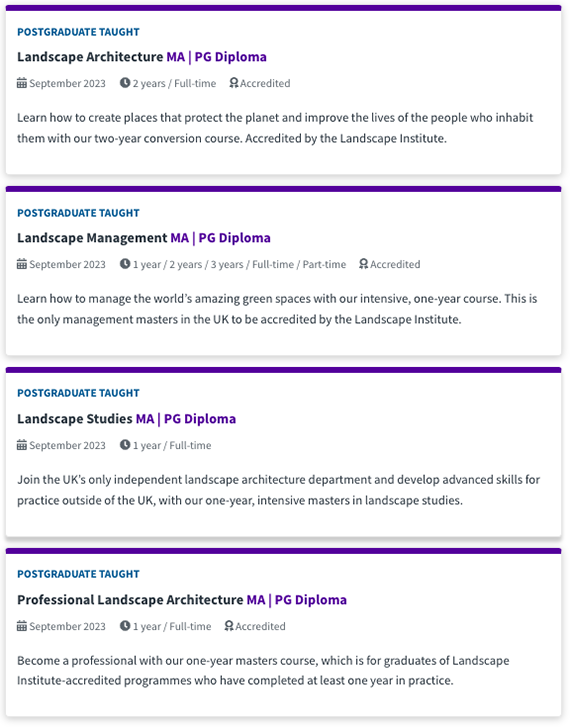This screenshot has width=570, height=727.
Task: Open the Landscape Management MA course link
Action: (x=144, y=237)
